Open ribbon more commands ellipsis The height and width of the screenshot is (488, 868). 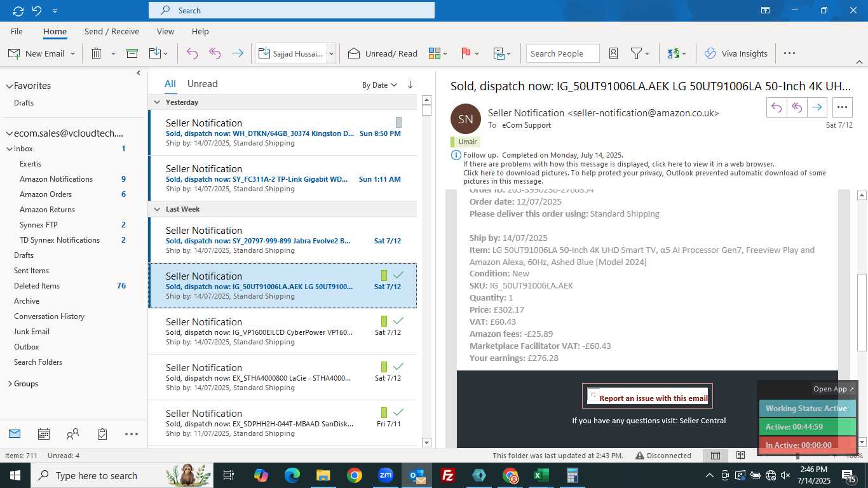(x=789, y=53)
